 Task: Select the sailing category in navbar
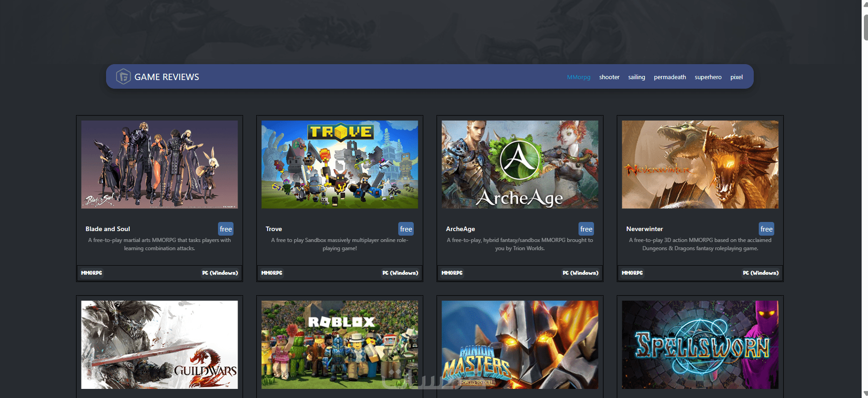(x=636, y=77)
